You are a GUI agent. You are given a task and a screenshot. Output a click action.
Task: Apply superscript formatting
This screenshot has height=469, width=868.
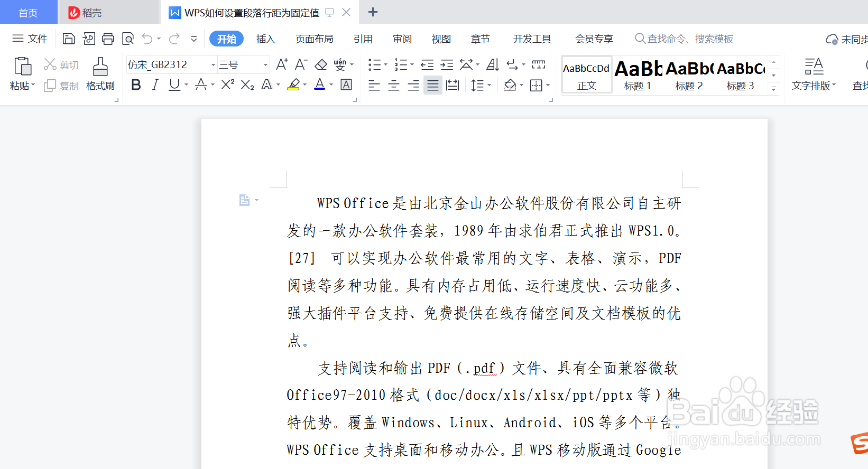click(228, 85)
